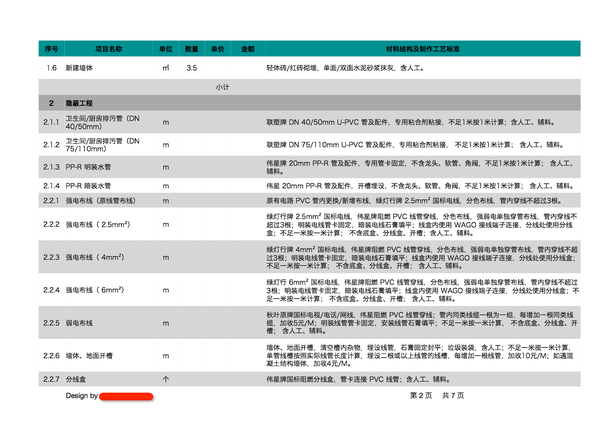Click the quantity value 3.5
This screenshot has width=600, height=424.
[x=192, y=68]
